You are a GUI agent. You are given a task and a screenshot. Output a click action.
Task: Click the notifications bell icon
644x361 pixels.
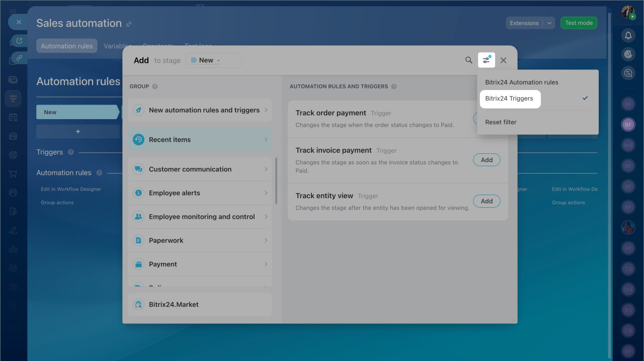[628, 35]
